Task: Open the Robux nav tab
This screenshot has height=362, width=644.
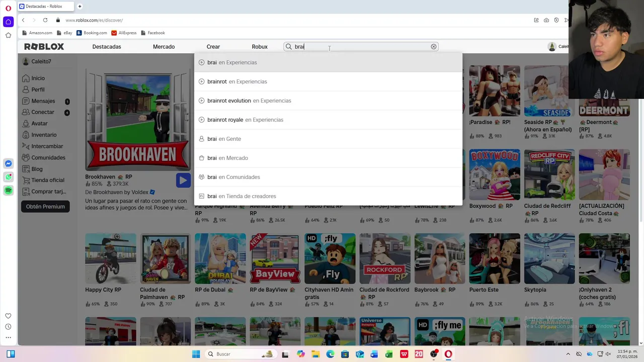Action: [x=260, y=47]
